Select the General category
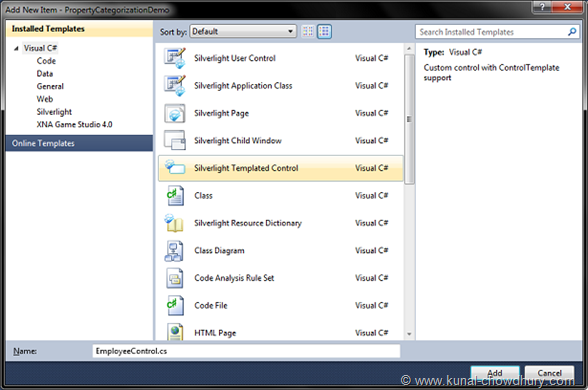 point(50,86)
